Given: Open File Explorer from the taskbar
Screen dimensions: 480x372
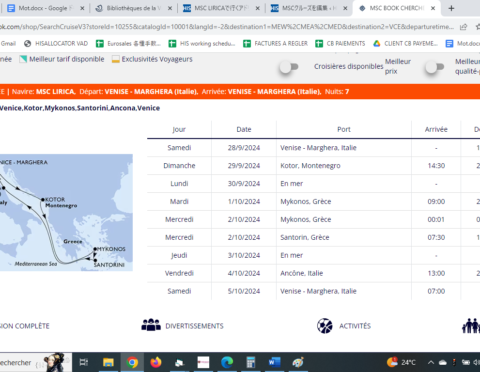Looking at the screenshot, I should (x=108, y=362).
